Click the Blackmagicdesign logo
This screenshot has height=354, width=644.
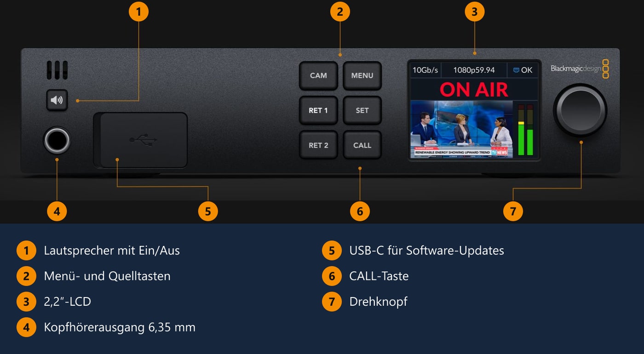click(580, 69)
